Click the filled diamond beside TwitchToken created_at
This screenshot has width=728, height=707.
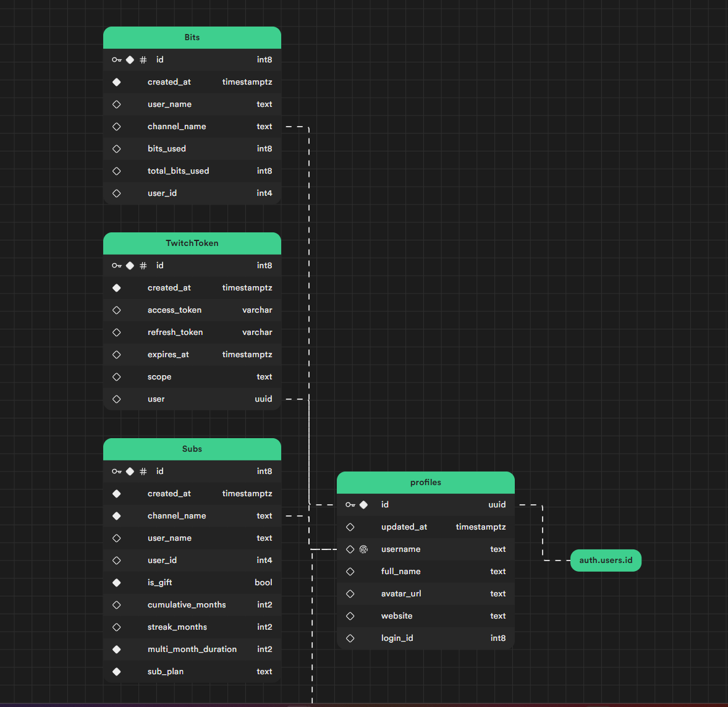pos(117,288)
